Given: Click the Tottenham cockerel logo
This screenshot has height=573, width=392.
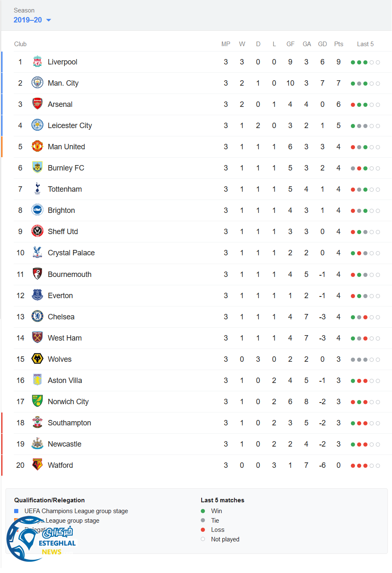Looking at the screenshot, I should [x=37, y=189].
